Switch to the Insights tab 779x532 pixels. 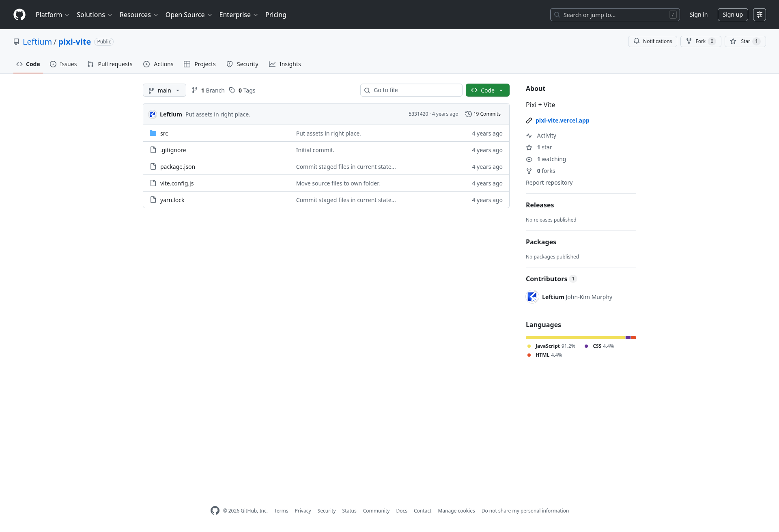(285, 64)
